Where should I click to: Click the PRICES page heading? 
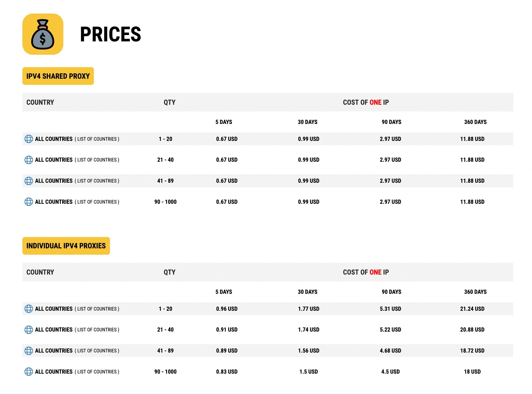[x=110, y=34]
